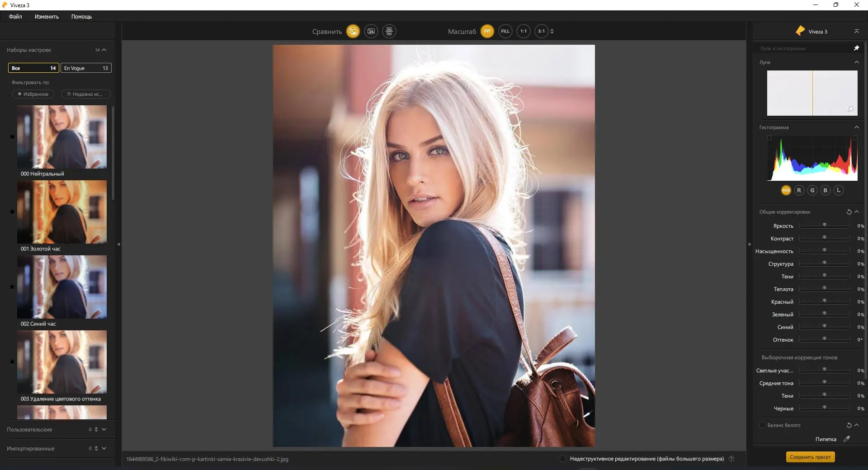
Task: Favorite the 002 Синий час preset star
Action: coord(12,287)
